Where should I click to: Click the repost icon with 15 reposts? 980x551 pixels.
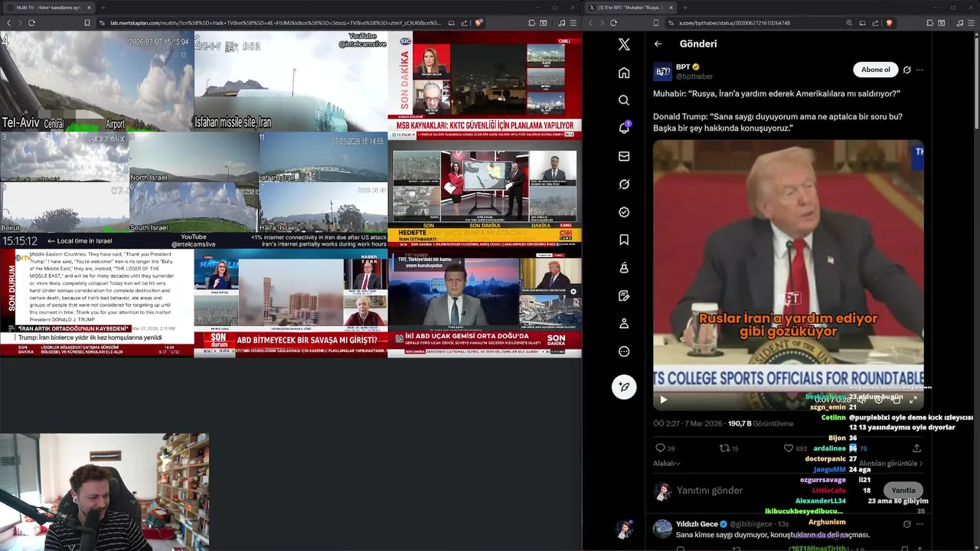(x=729, y=448)
